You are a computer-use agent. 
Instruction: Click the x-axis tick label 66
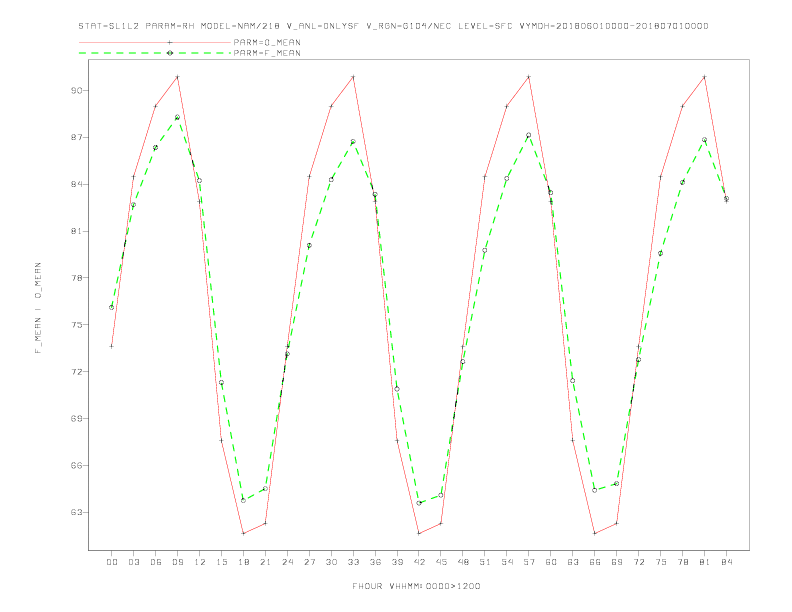(x=595, y=562)
